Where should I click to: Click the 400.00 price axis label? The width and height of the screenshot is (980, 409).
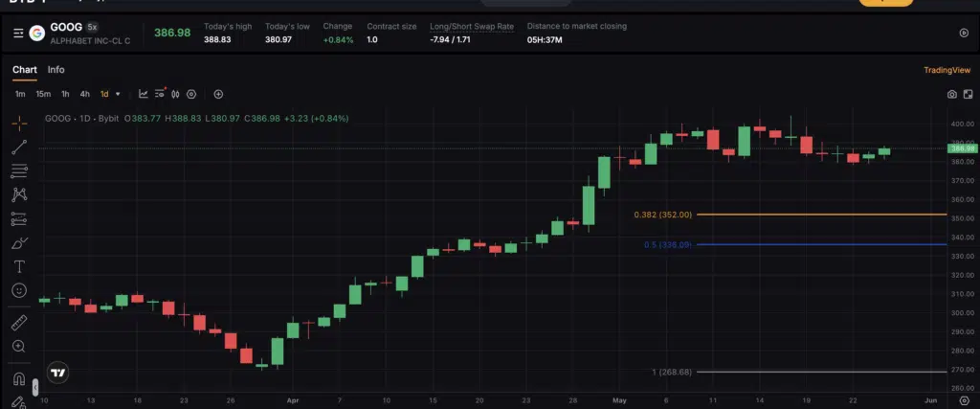coord(962,124)
